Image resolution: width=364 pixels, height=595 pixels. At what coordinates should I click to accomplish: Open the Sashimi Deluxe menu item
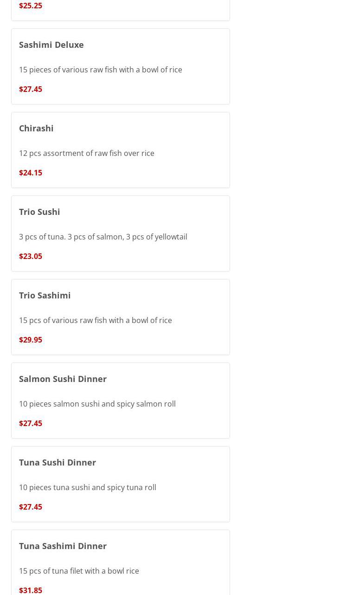tap(51, 45)
